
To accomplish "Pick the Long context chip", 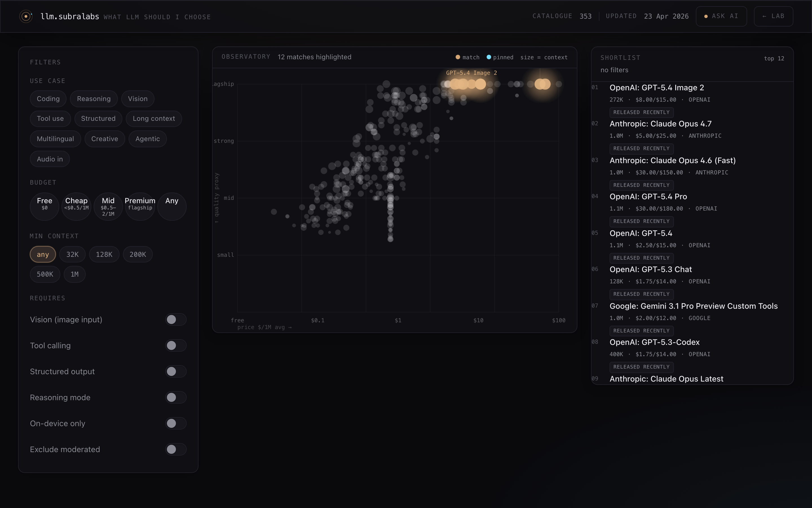I will 154,119.
